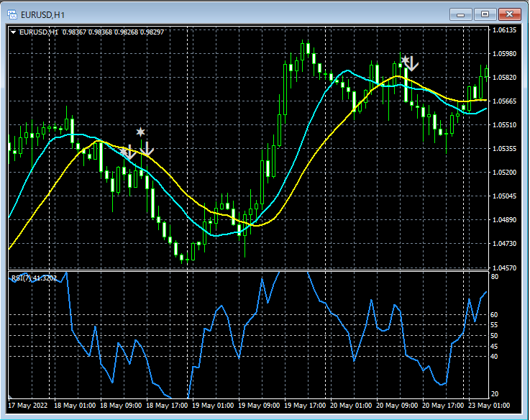The height and width of the screenshot is (420, 530).
Task: Click the 1.04730 price level label
Action: coord(505,244)
